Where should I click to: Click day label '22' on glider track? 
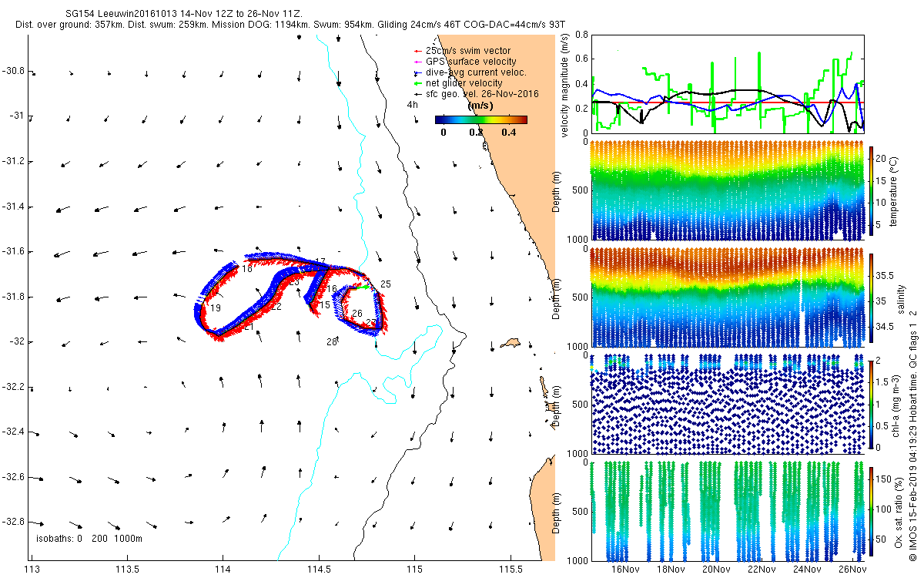point(276,307)
